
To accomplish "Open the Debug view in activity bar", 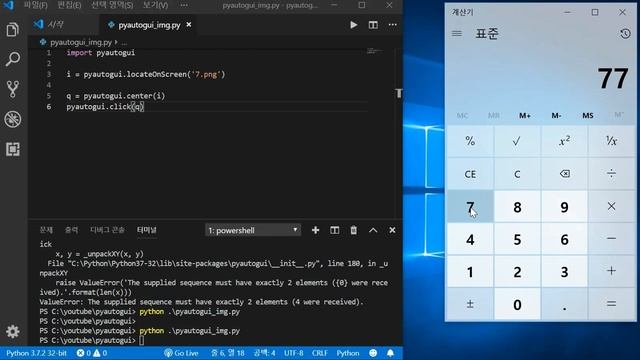I will coord(13,119).
